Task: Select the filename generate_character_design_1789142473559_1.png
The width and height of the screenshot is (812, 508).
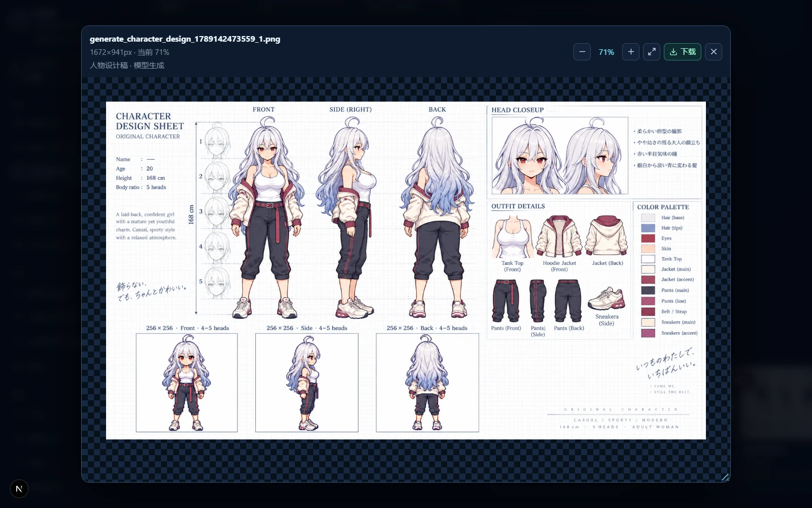Action: click(x=185, y=39)
